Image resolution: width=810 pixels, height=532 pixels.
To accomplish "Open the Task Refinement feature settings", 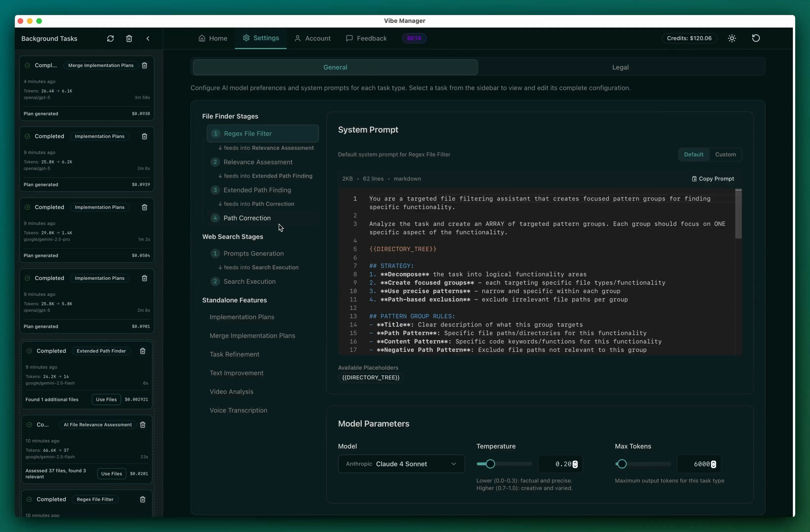I will (x=235, y=354).
